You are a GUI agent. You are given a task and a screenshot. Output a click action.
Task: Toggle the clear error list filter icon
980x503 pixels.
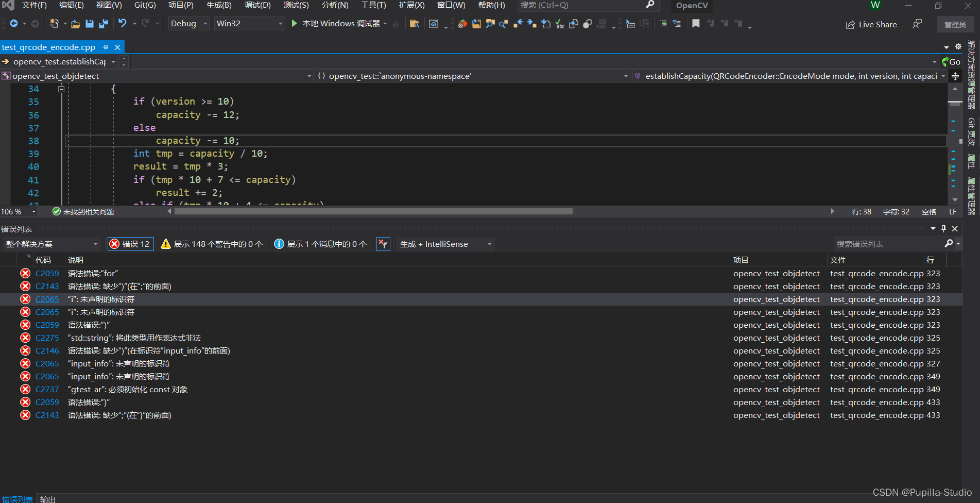(x=383, y=244)
